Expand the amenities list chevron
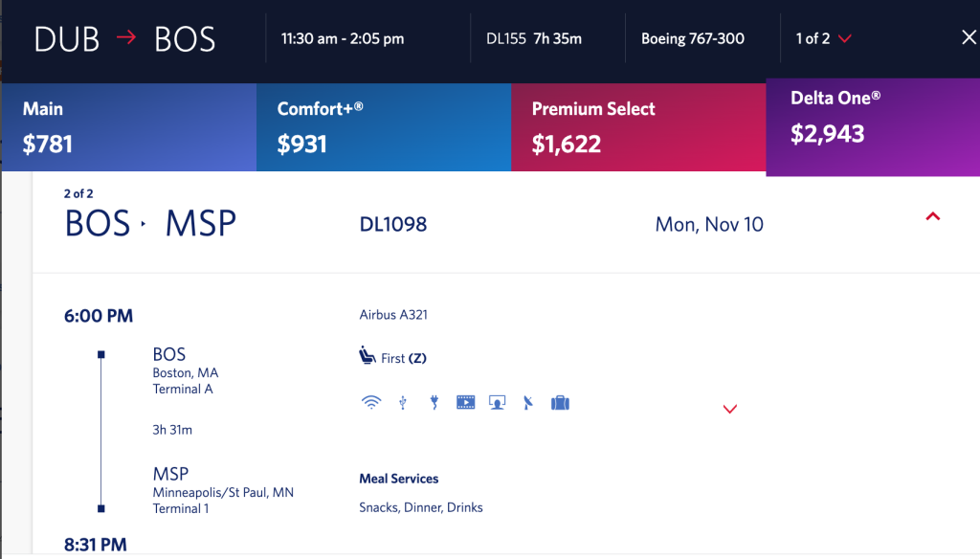The image size is (980, 559). coord(730,409)
